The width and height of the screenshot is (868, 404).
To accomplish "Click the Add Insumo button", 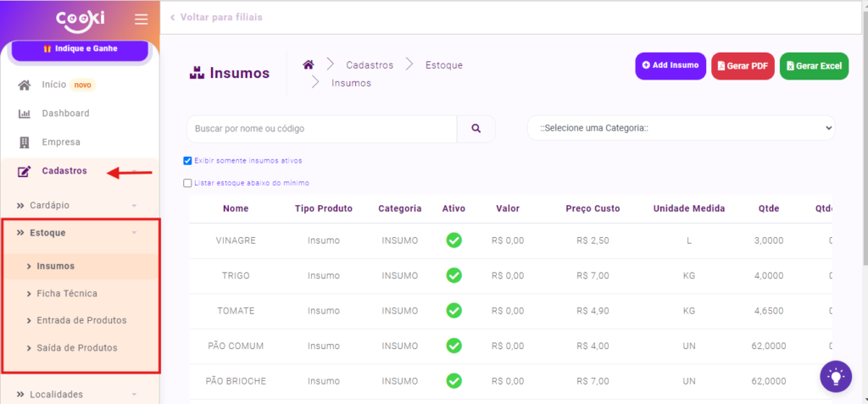I will pos(670,66).
